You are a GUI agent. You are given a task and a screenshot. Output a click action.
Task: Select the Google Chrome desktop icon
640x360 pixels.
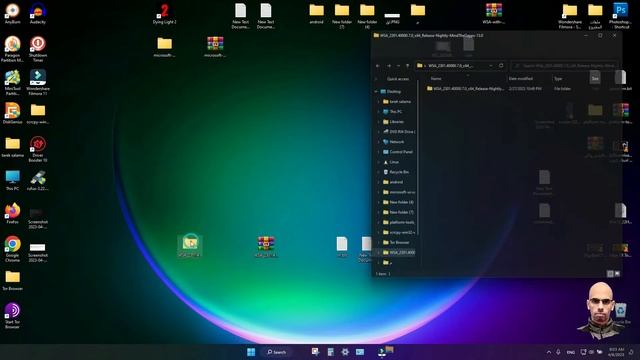[x=12, y=249]
